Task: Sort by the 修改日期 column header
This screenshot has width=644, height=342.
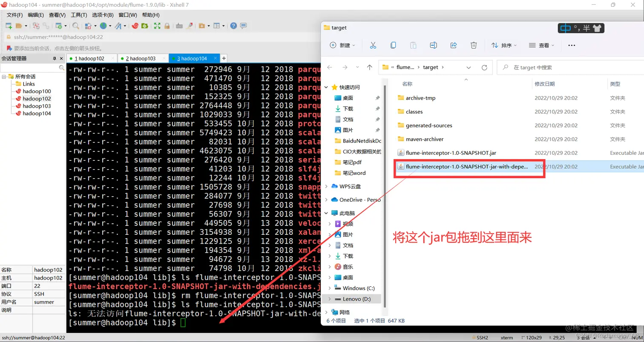Action: click(x=545, y=84)
